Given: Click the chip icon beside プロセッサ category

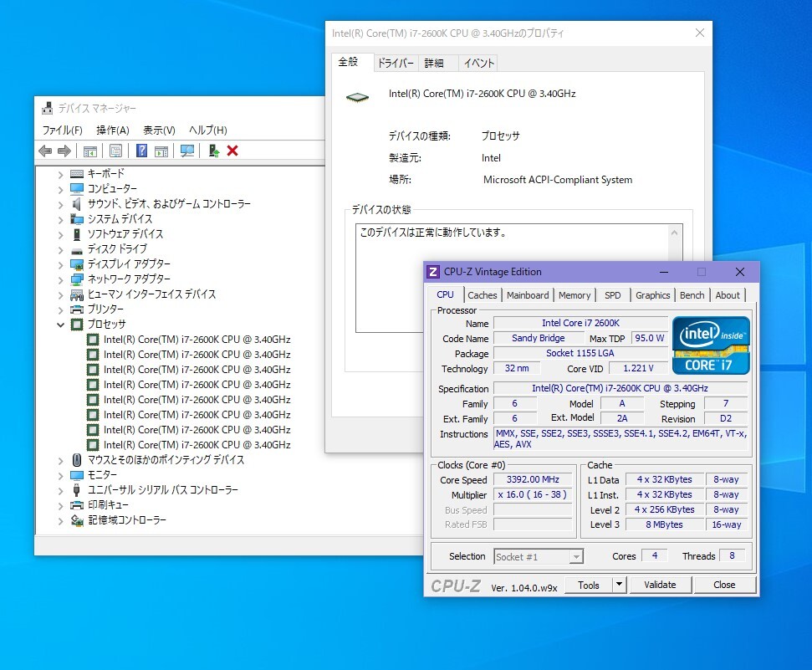Looking at the screenshot, I should 77,325.
